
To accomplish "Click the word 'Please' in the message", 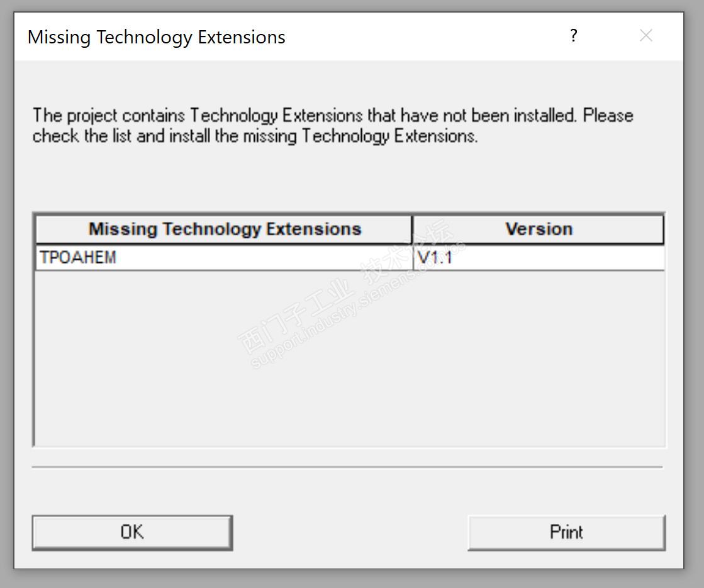I will 608,116.
